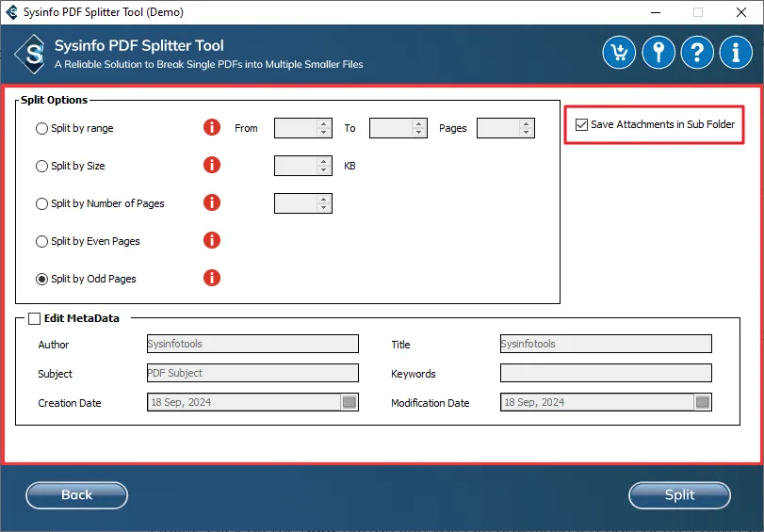Enable the Edit MetaData checkbox
Viewport: 764px width, 532px height.
[x=35, y=318]
